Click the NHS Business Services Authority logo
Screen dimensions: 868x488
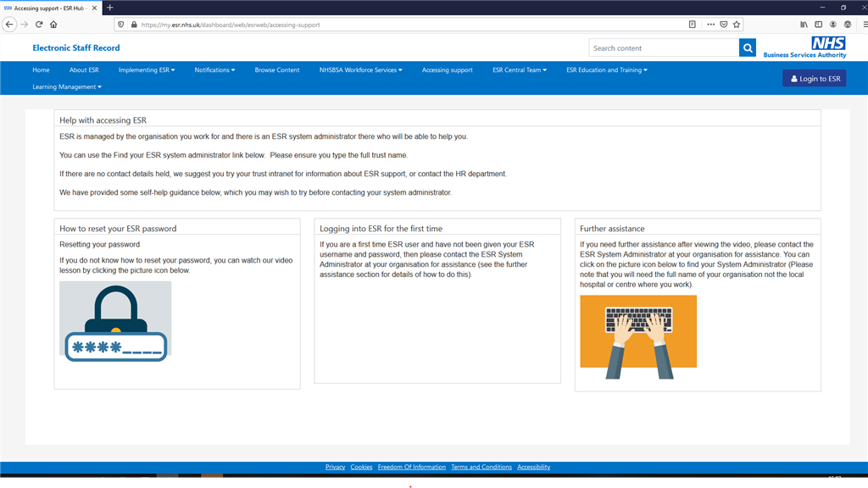tap(805, 47)
